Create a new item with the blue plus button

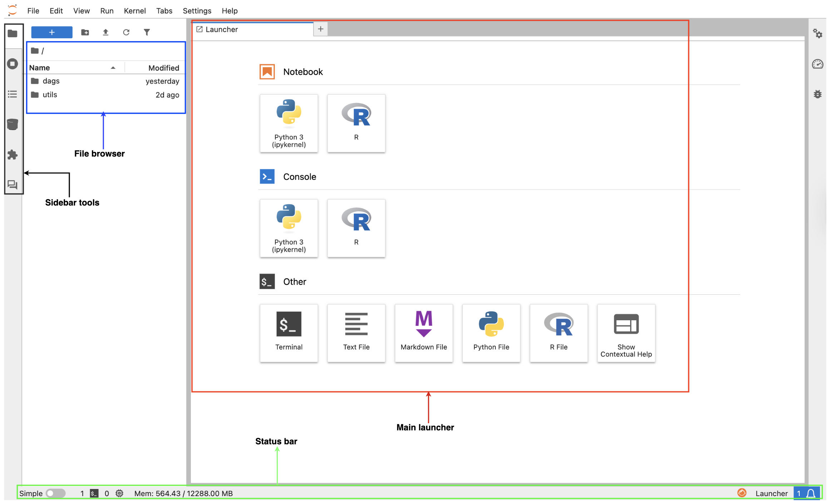point(51,32)
